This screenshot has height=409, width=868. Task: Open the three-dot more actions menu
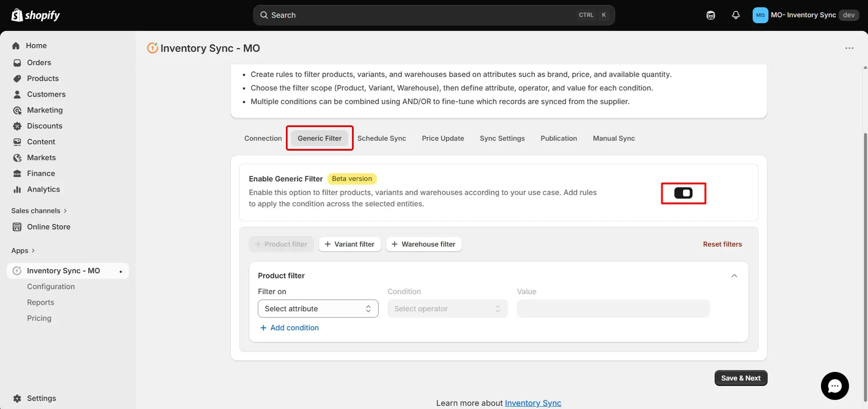coord(849,48)
